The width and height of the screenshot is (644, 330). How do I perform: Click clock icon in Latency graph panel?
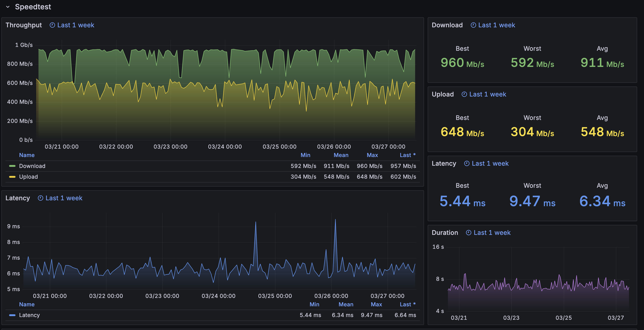[41, 198]
